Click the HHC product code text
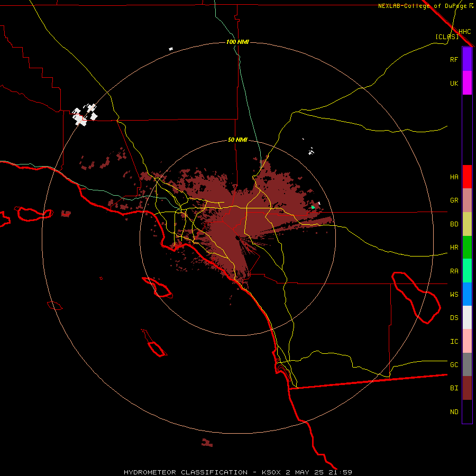The width and height of the screenshot is (476, 476). pos(465,32)
